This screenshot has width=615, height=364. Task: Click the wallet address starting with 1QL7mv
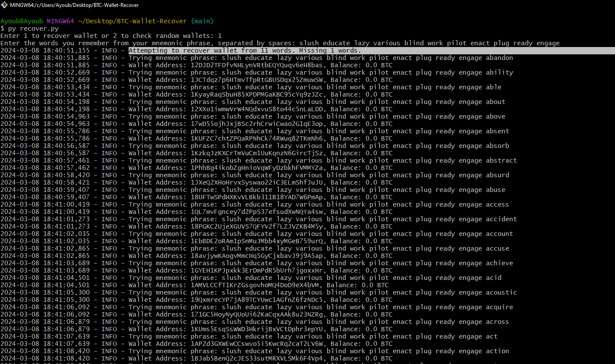click(x=257, y=212)
